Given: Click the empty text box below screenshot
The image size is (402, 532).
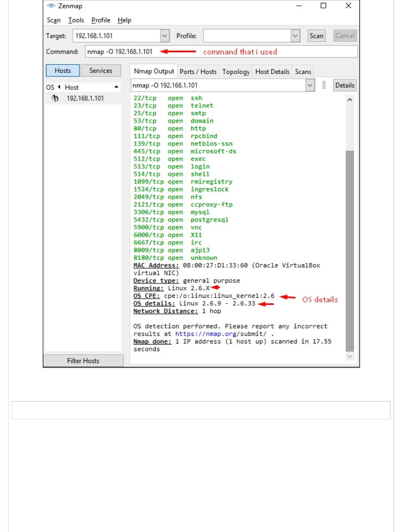Looking at the screenshot, I should (x=201, y=410).
